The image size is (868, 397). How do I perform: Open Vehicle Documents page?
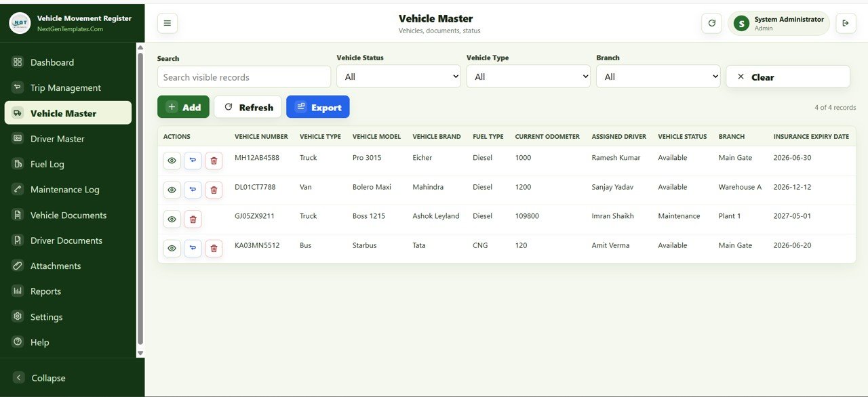68,215
